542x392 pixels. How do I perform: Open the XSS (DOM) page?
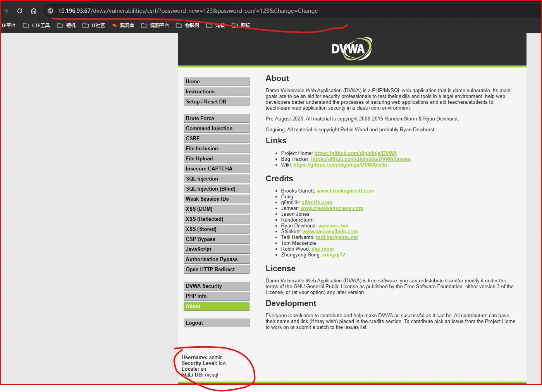click(216, 209)
